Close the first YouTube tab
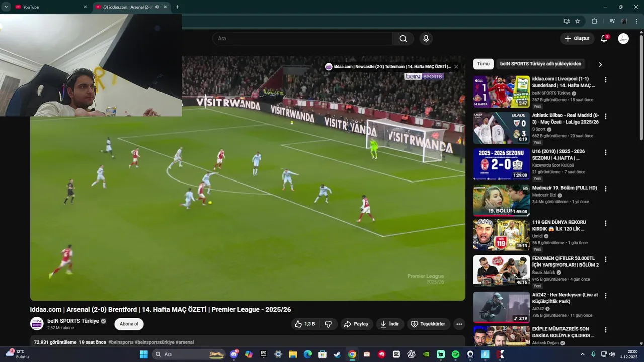 pyautogui.click(x=85, y=7)
